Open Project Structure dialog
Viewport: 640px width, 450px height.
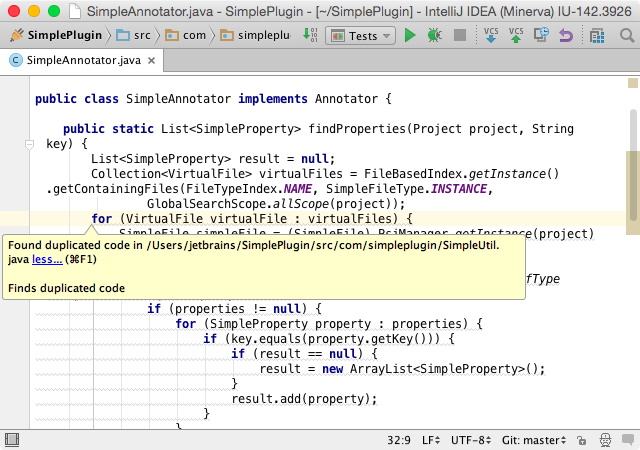tap(597, 36)
